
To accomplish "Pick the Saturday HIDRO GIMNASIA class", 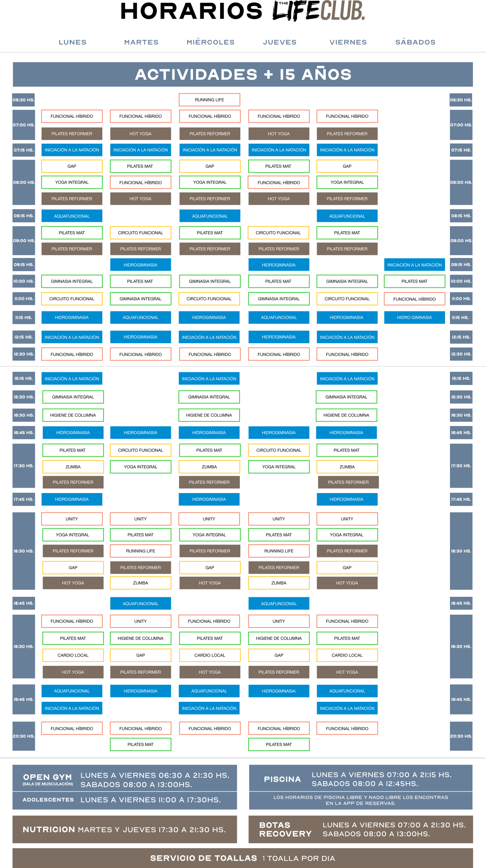I will pos(414,318).
